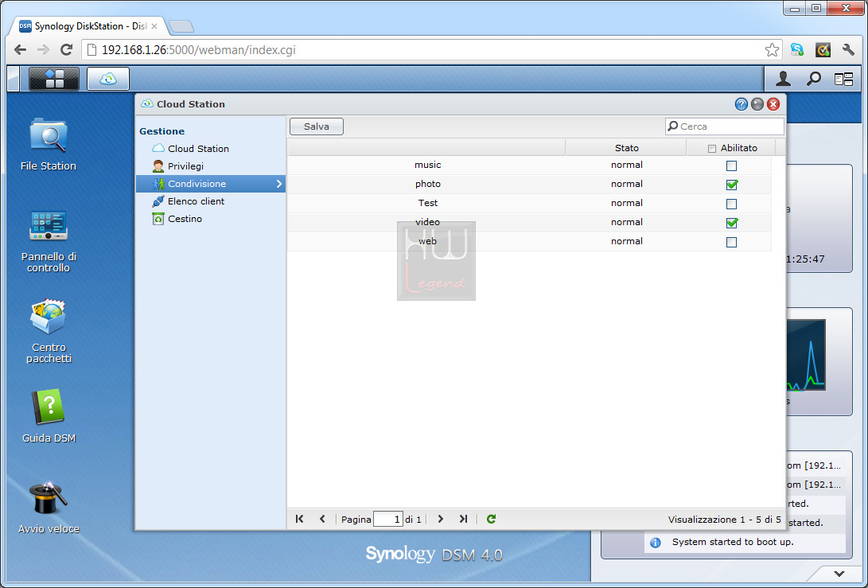Open user account options icon
Screen dimensions: 868x588
coord(783,79)
